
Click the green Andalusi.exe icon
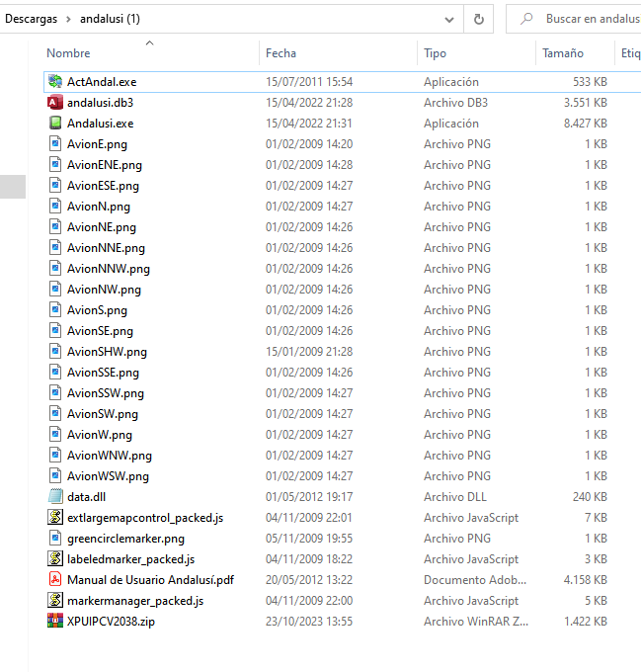(54, 123)
